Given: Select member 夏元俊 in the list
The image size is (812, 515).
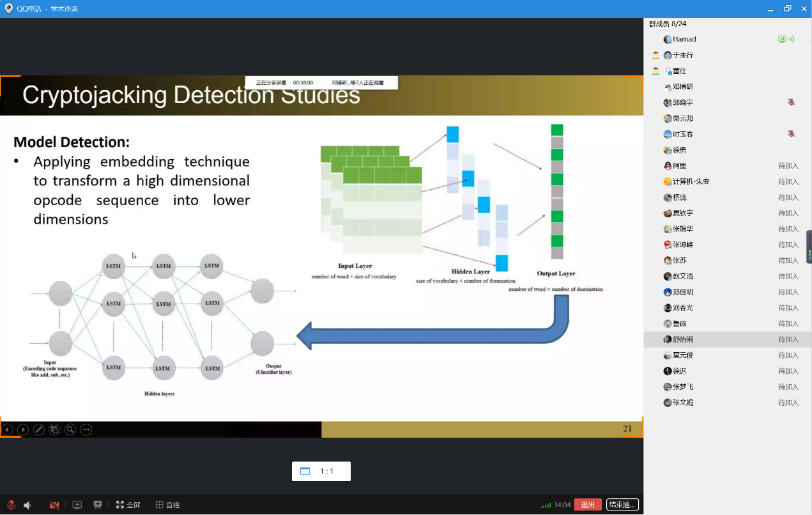Looking at the screenshot, I should coord(728,355).
